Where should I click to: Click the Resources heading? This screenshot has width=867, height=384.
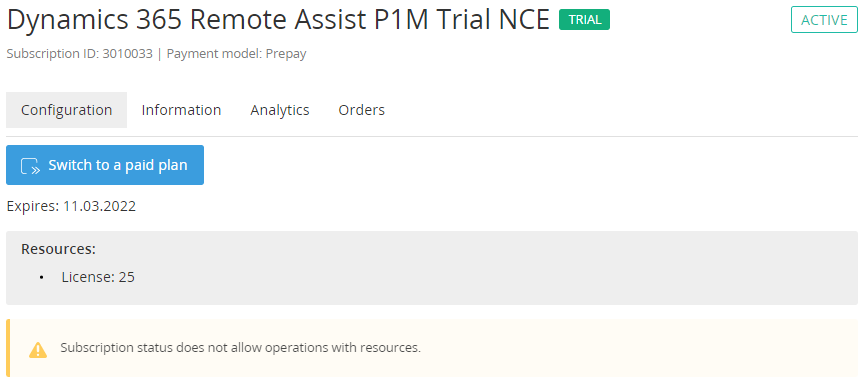point(59,249)
